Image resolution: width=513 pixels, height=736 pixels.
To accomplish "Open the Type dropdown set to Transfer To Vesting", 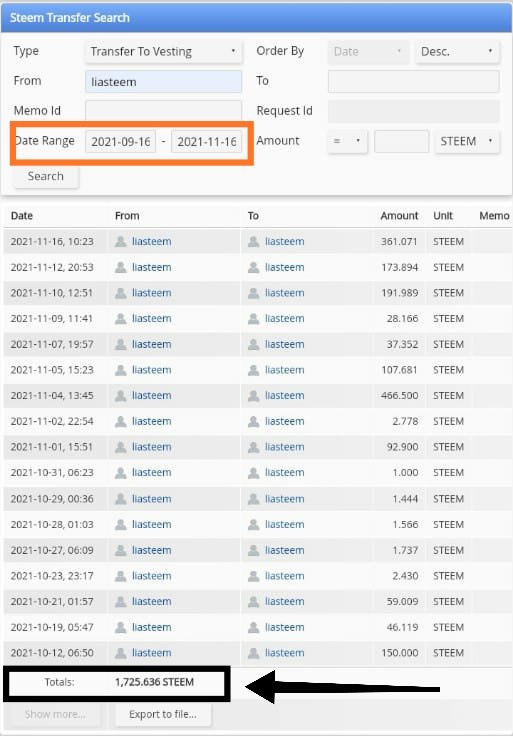I will (x=163, y=52).
